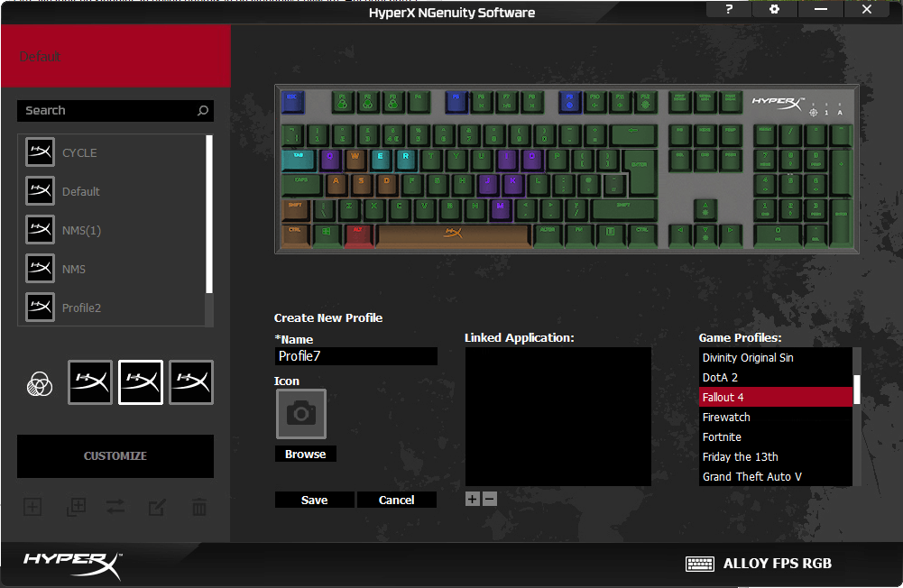Click the red ALT key on keyboard
This screenshot has height=588, width=903.
tap(358, 236)
